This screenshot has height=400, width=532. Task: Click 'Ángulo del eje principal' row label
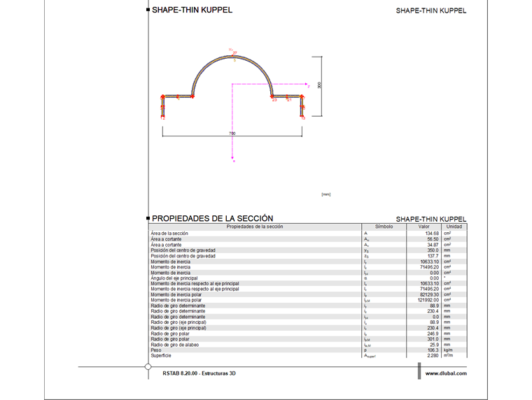point(174,278)
